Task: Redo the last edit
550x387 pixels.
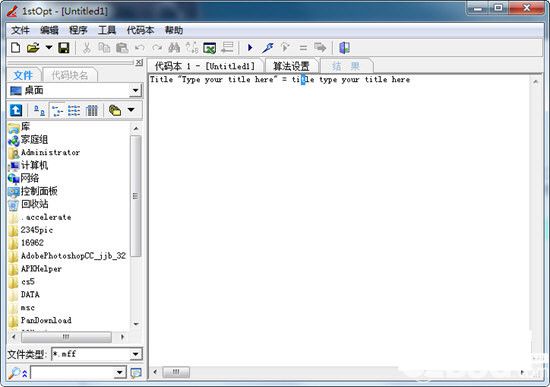Action: pos(157,48)
